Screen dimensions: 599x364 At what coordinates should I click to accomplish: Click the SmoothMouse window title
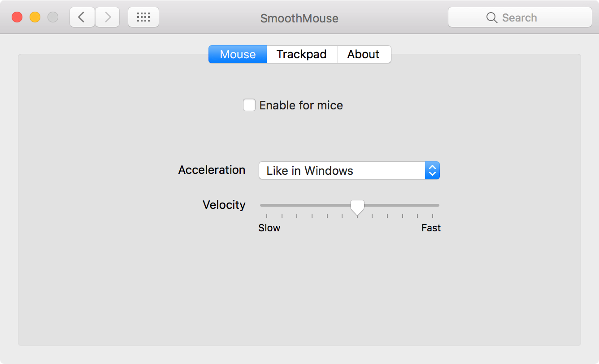(299, 18)
